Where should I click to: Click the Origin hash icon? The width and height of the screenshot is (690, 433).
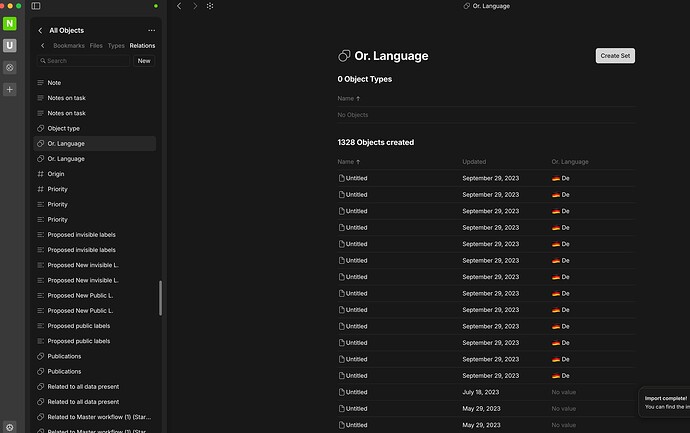point(40,174)
